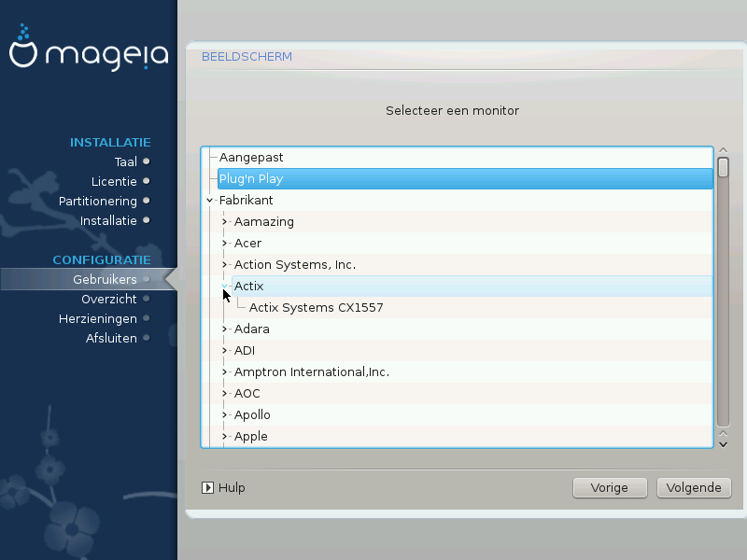Screen dimensions: 747x560
Task: Expand the Acer manufacturer node
Action: pos(225,244)
